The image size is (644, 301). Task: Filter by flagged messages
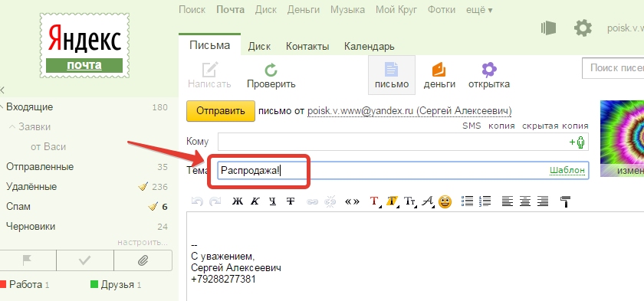(x=28, y=260)
